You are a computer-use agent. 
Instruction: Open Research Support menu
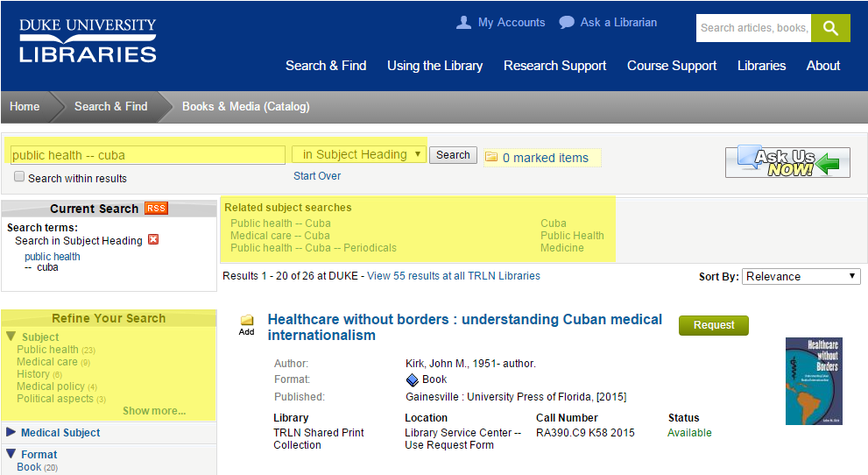[554, 66]
